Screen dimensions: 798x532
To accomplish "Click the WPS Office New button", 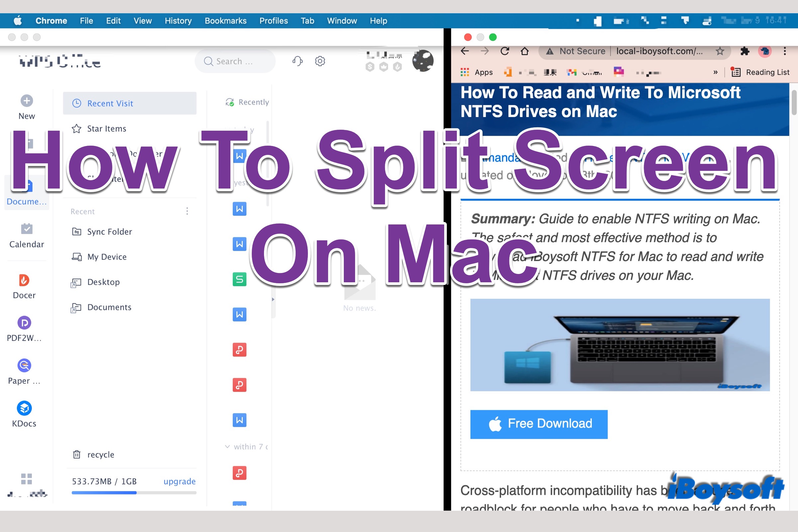I will pyautogui.click(x=27, y=107).
